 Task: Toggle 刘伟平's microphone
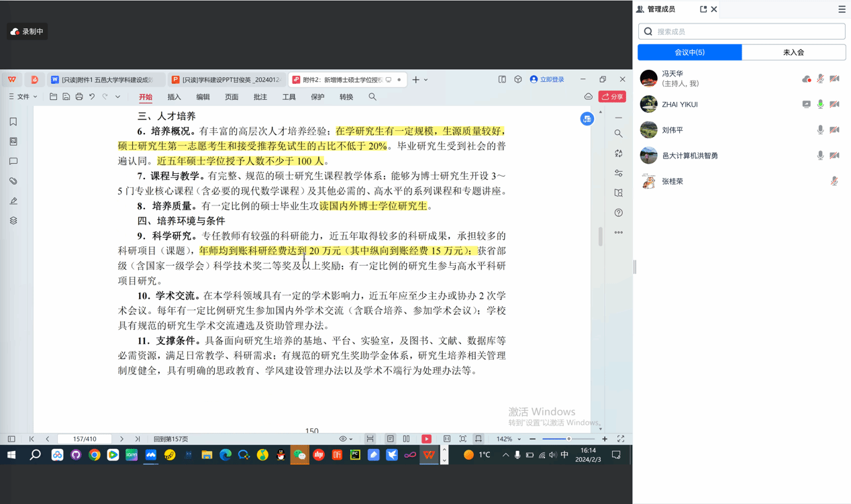coord(820,130)
